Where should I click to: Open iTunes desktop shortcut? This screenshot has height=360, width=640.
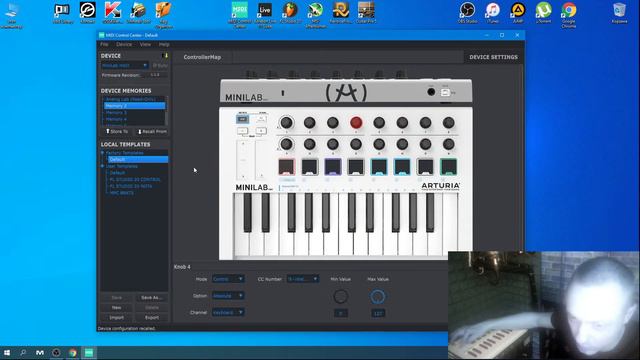492,13
